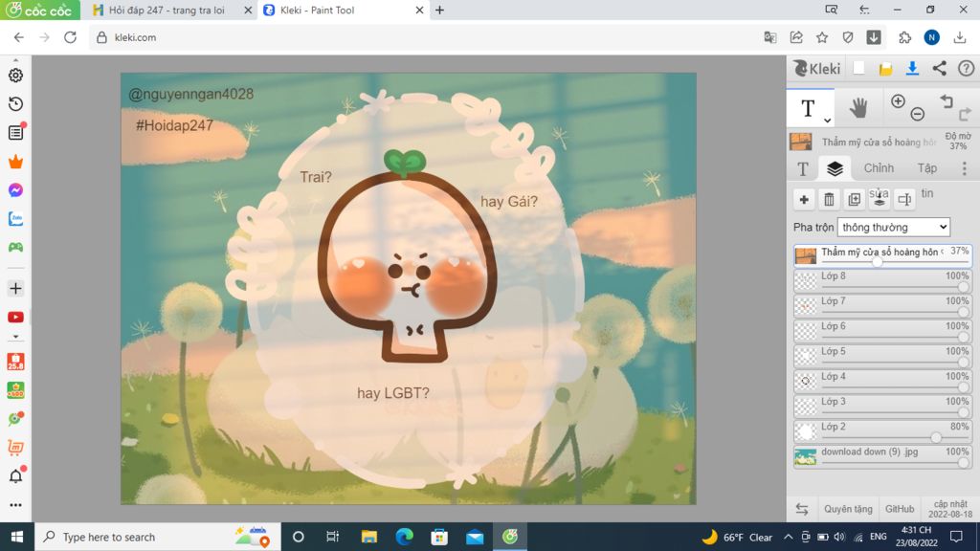Click the opacity slider handle of Lớp 2

(936, 437)
